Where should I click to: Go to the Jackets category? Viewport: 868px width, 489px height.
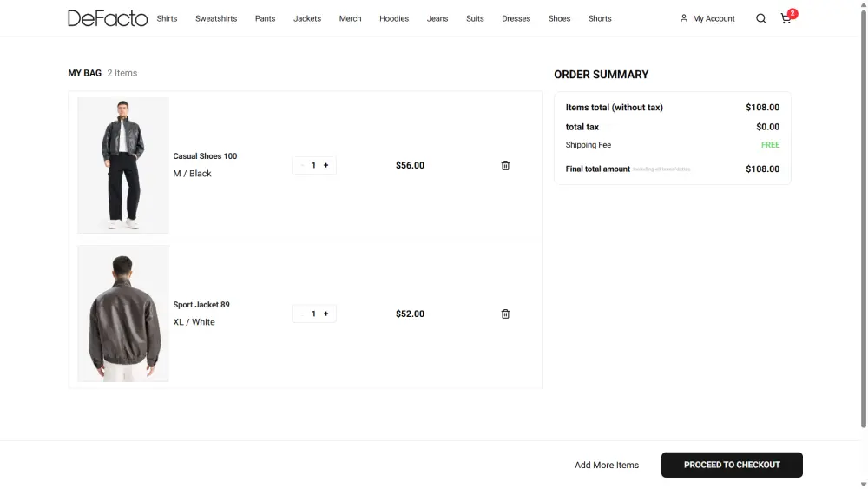[307, 18]
